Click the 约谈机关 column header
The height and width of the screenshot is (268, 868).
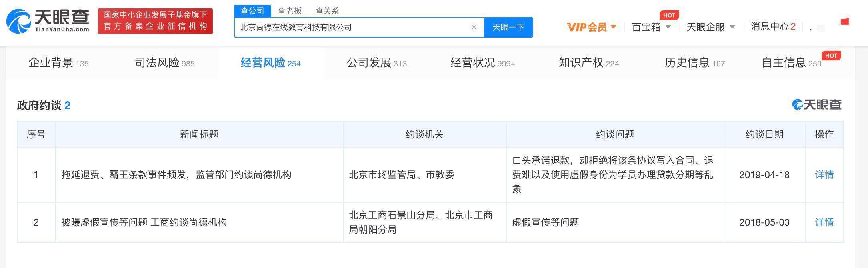click(424, 134)
